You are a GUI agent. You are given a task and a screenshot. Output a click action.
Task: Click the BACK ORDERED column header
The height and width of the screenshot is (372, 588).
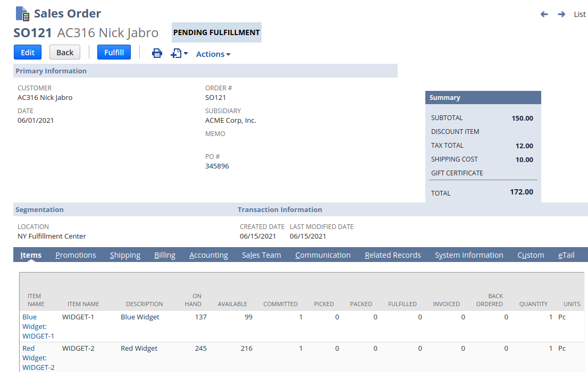pos(489,300)
